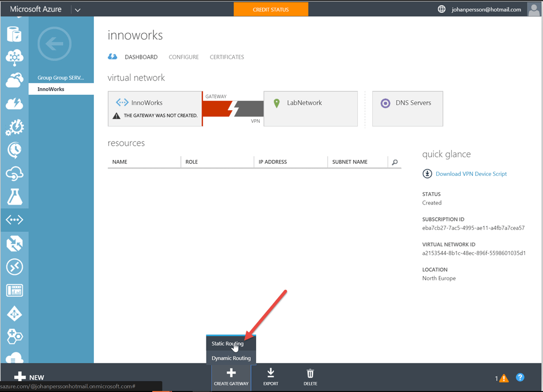Click the LabNetwork green pin icon
543x392 pixels.
click(x=276, y=103)
